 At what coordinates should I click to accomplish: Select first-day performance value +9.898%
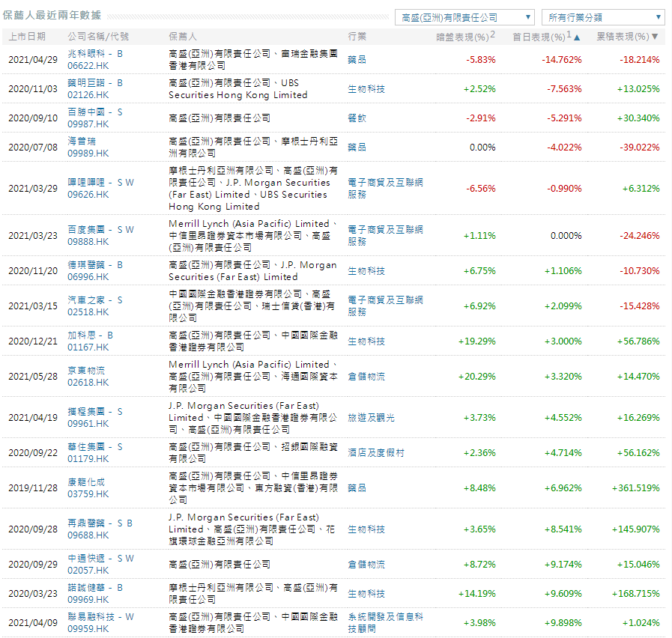point(563,622)
